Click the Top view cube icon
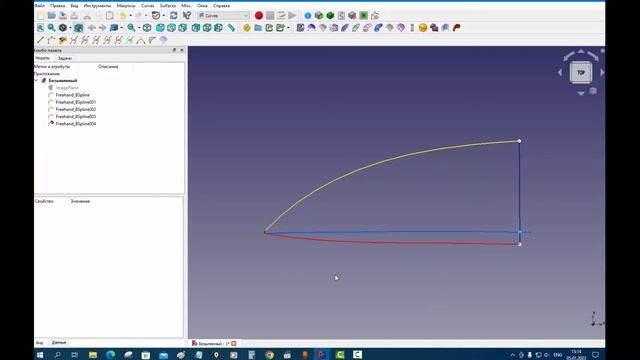Viewport: 640px width, 360px height. point(171,28)
